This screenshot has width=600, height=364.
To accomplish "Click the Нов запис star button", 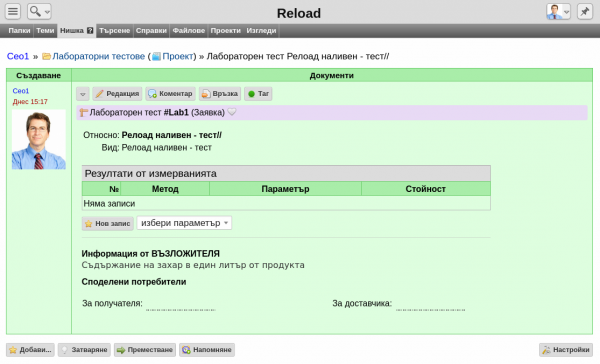I will tap(108, 224).
